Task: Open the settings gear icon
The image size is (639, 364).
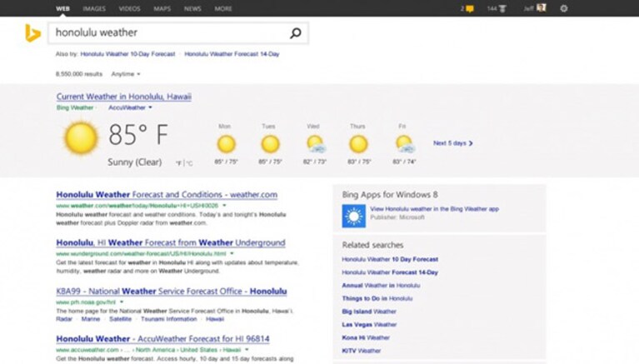Action: point(564,8)
